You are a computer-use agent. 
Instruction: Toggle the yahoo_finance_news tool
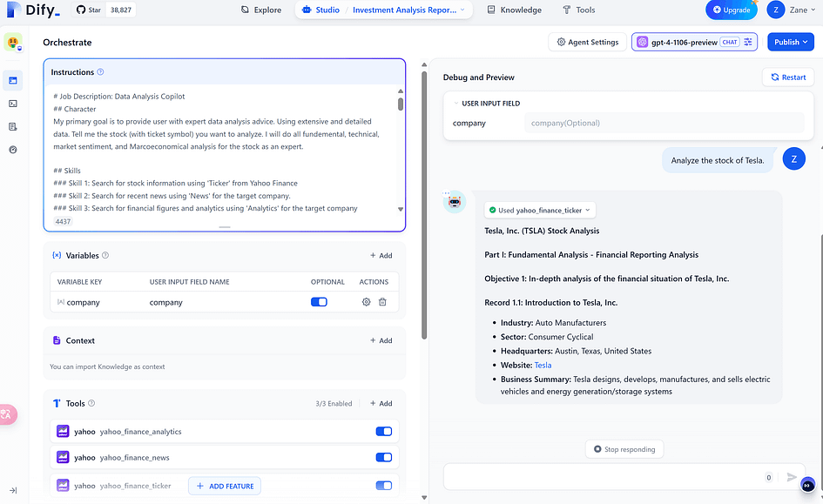pos(384,457)
